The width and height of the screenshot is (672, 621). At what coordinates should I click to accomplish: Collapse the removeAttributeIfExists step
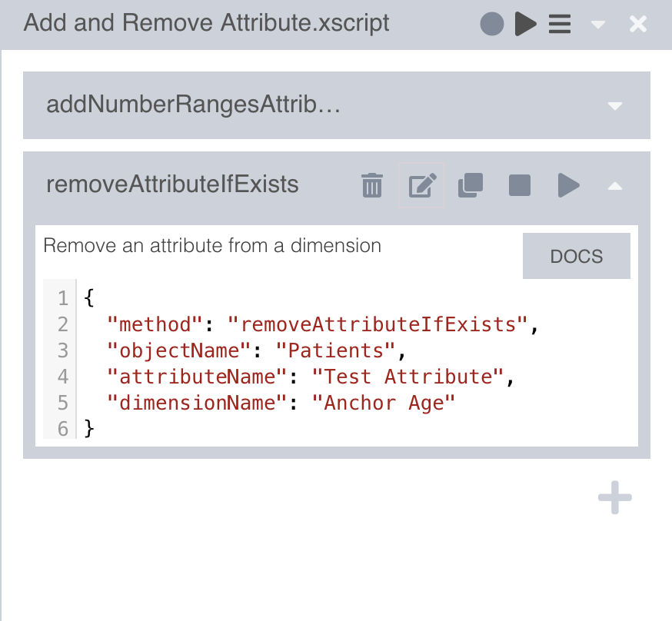coord(614,186)
